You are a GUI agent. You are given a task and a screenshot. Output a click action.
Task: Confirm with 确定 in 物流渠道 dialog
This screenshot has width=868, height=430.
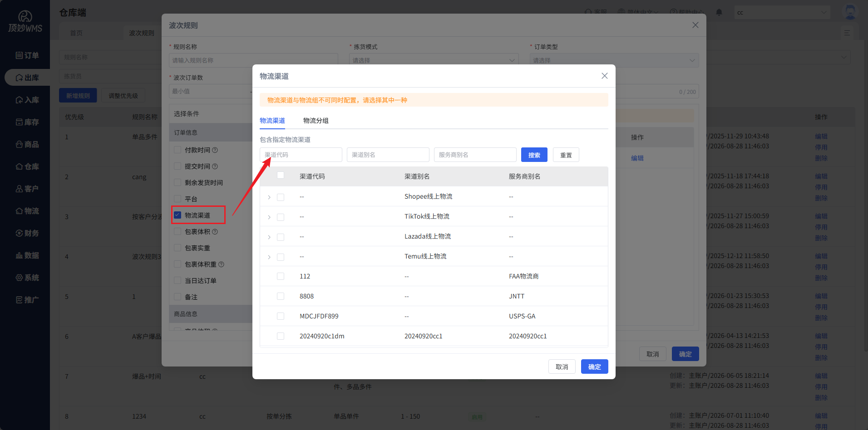pyautogui.click(x=595, y=366)
